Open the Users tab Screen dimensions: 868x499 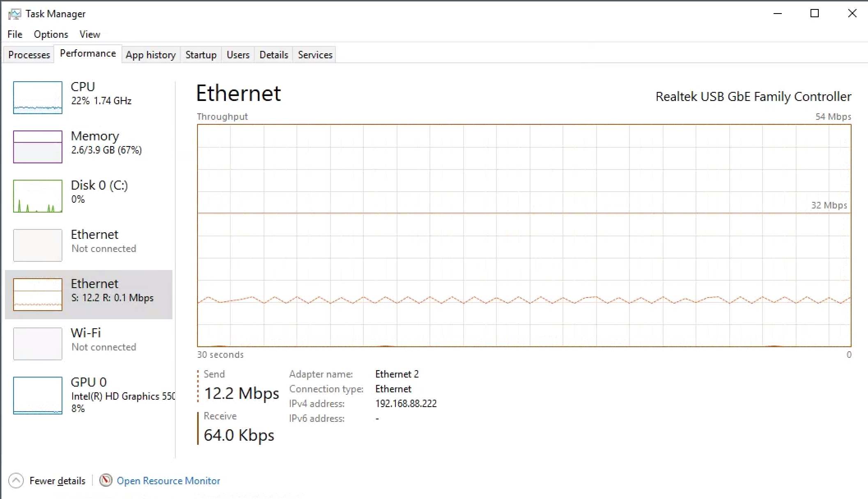pyautogui.click(x=238, y=55)
